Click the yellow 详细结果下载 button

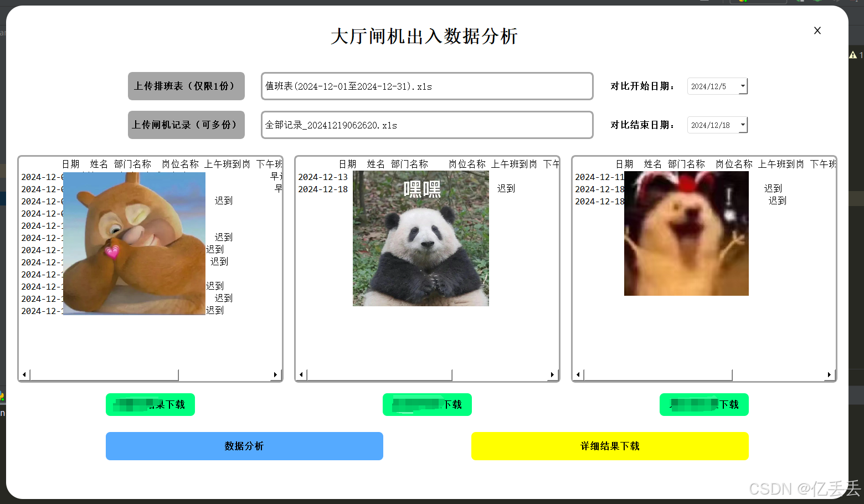coord(610,446)
